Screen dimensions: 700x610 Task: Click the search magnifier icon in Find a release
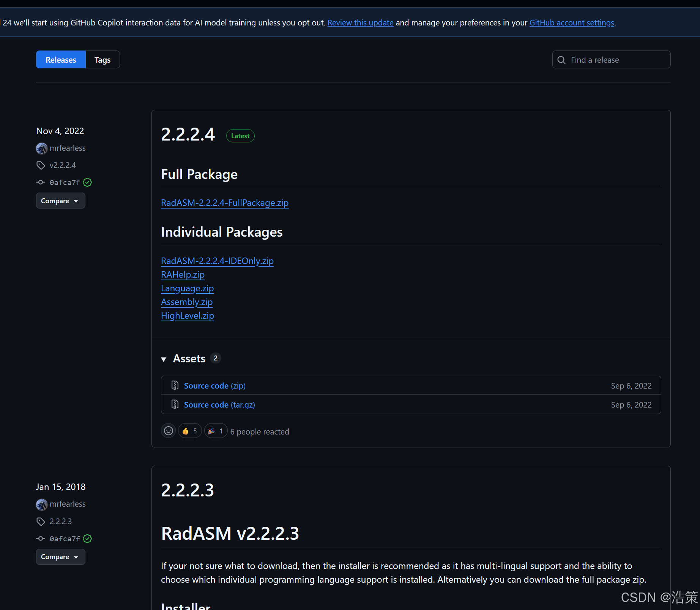561,60
